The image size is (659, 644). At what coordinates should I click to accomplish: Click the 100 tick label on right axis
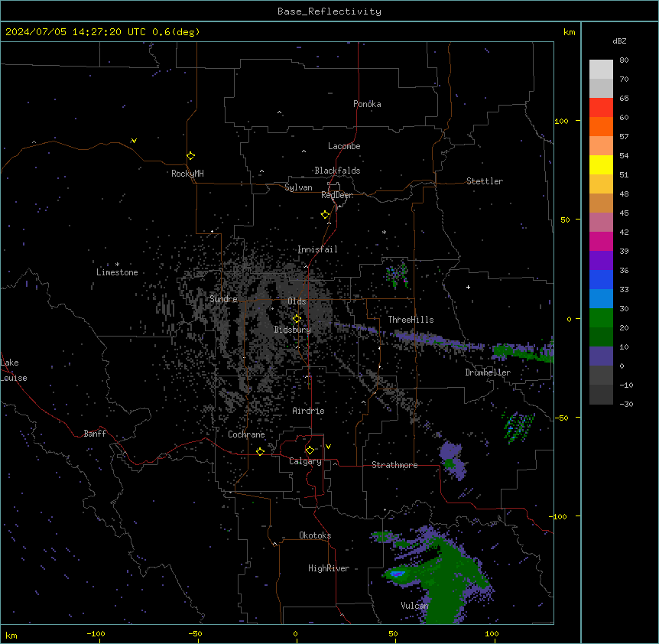click(x=561, y=121)
